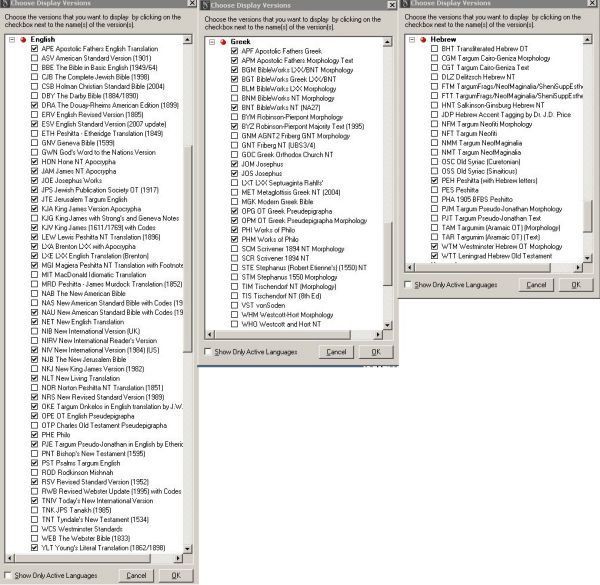Screen dimensions: 600x585
Task: Select the 'ROD Rodkinson Mishnah' row
Action: coord(77,472)
